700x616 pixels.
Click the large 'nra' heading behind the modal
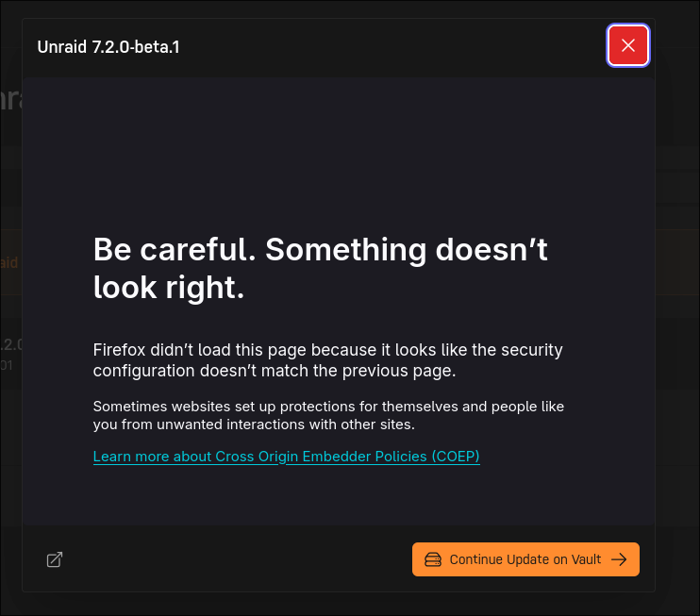pyautogui.click(x=10, y=100)
